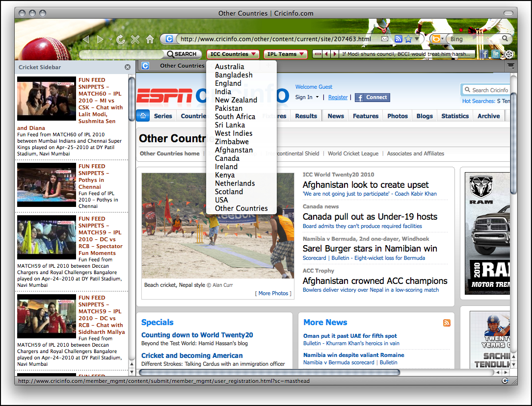The height and width of the screenshot is (406, 532).
Task: Open cricket toolbar settings gear
Action: point(508,54)
